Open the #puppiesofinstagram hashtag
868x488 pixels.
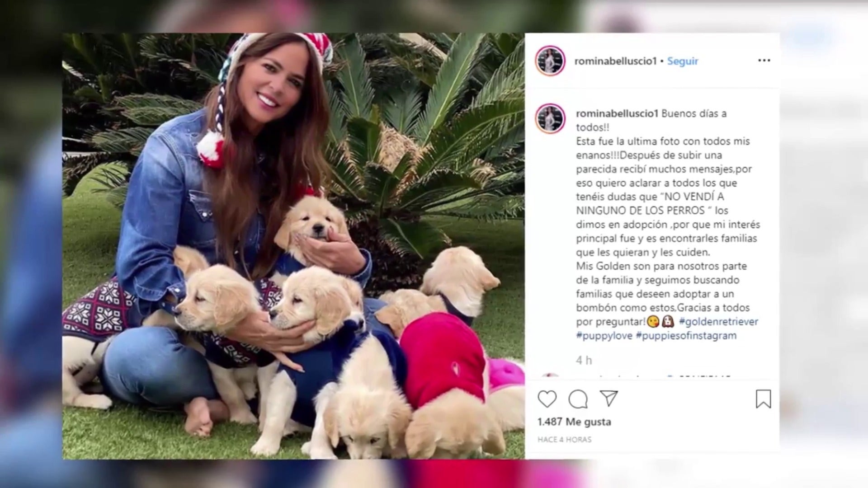686,336
